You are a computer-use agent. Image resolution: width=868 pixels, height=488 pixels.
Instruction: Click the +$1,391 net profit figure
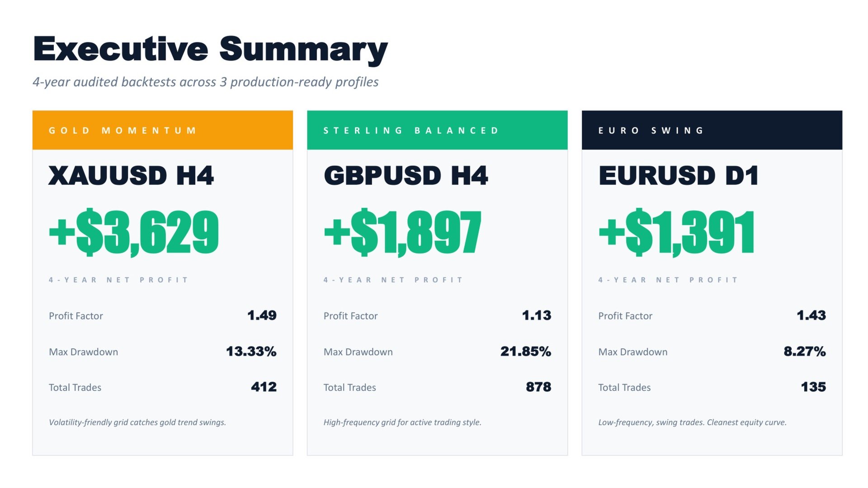point(677,232)
